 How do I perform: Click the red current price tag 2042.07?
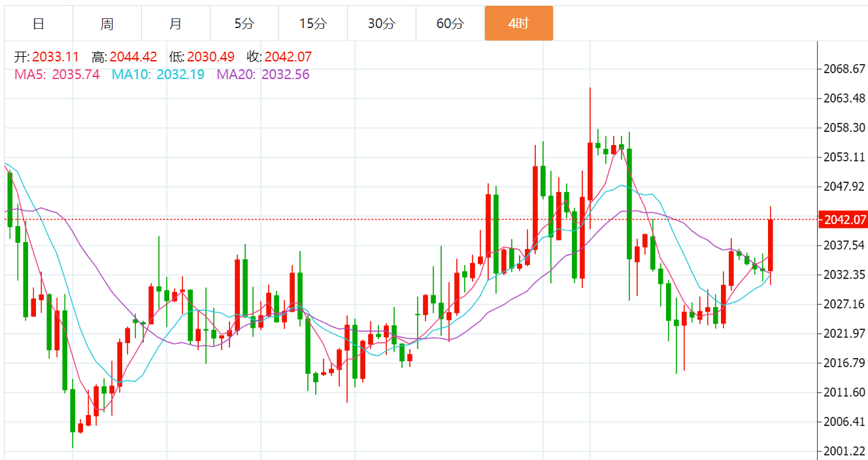pyautogui.click(x=845, y=220)
